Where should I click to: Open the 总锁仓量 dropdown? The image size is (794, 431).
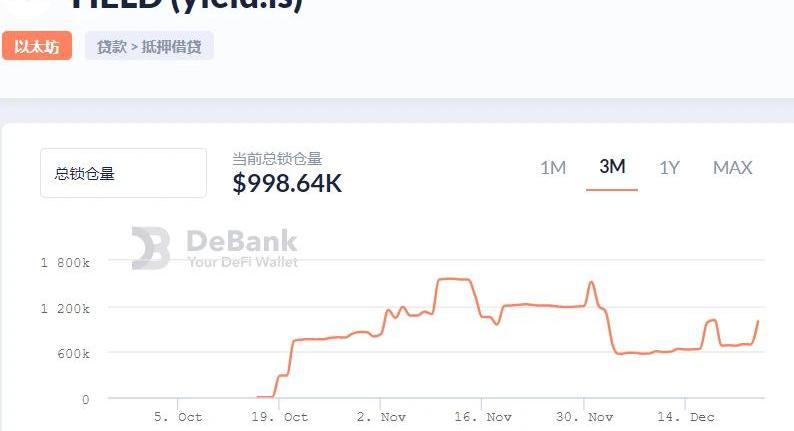click(x=123, y=173)
